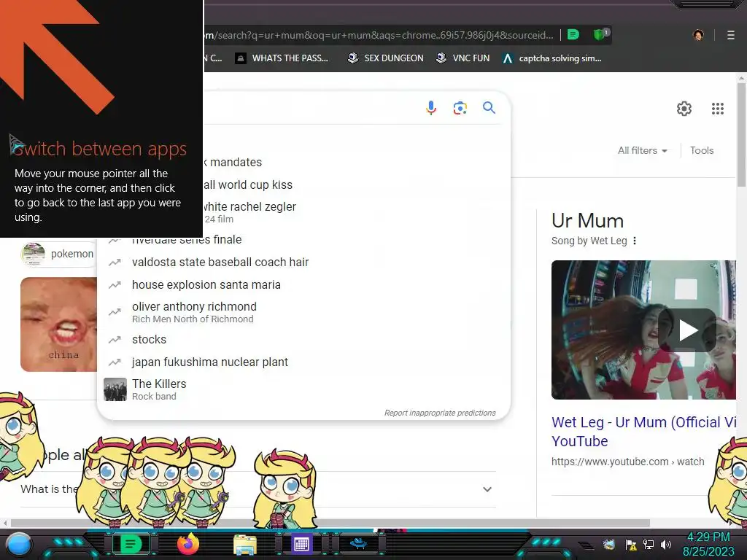
Task: Click the Start orb on the taskbar
Action: [x=19, y=544]
